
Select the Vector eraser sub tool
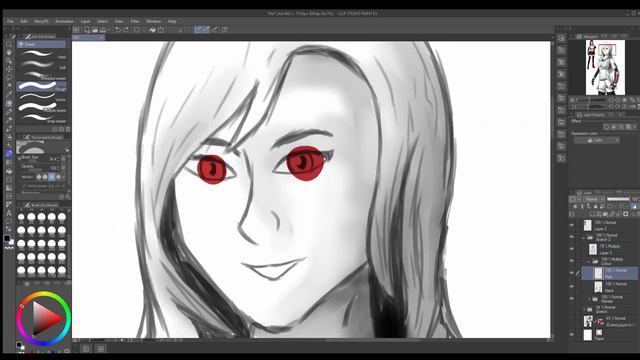[41, 96]
